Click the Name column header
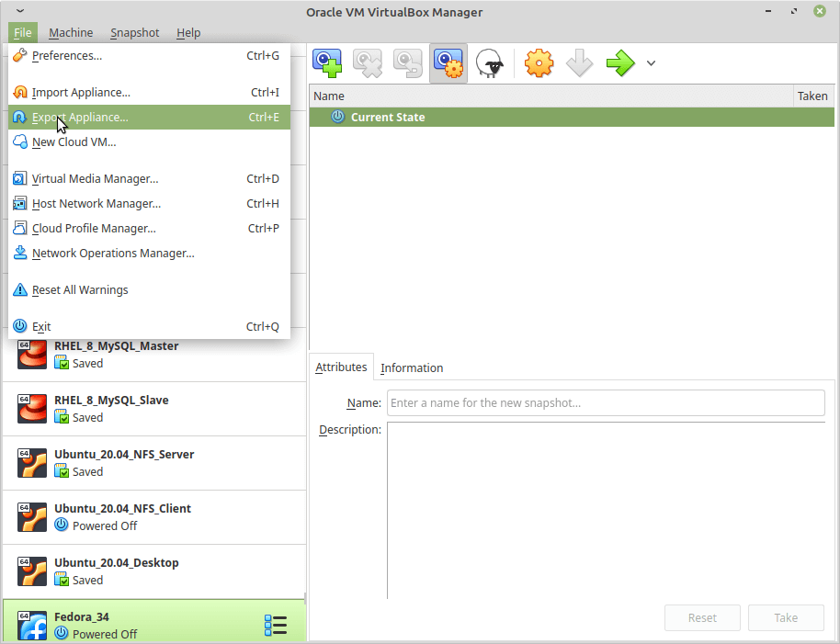Screen dimensions: 840x644 pyautogui.click(x=551, y=96)
